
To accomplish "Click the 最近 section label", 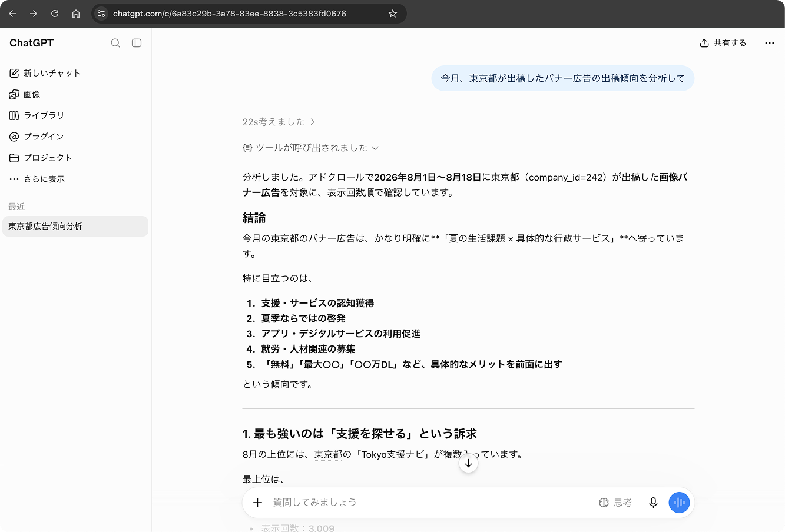I will [16, 207].
